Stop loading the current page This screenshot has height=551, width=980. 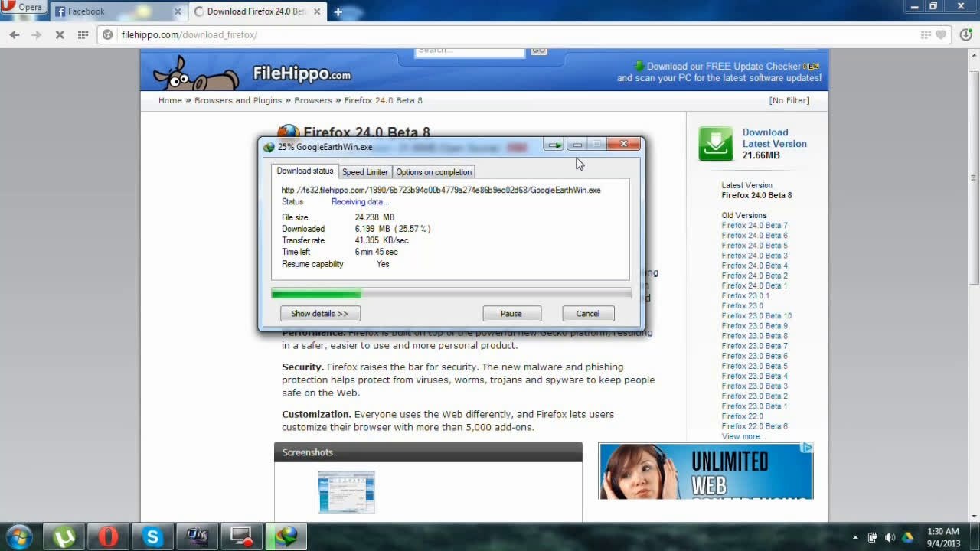[x=59, y=34]
